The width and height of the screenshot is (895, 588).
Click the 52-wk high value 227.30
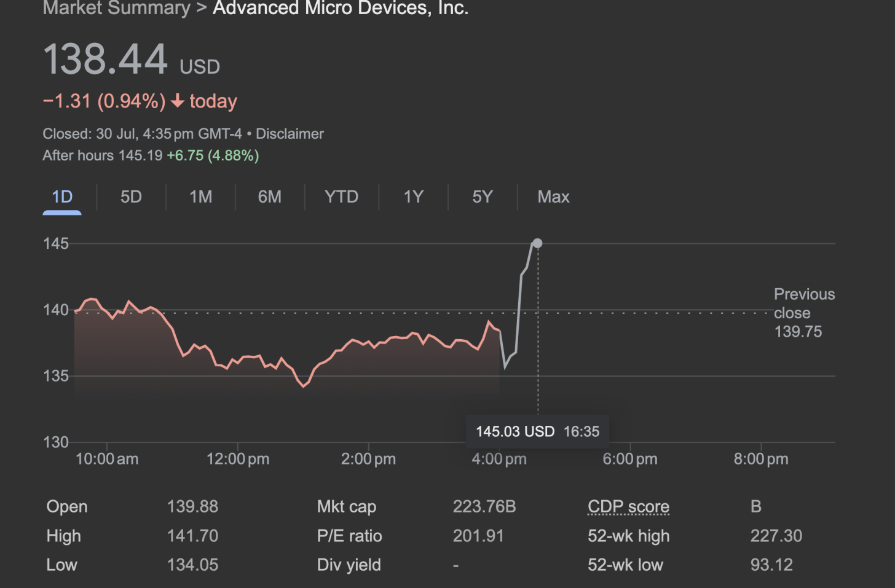(776, 536)
